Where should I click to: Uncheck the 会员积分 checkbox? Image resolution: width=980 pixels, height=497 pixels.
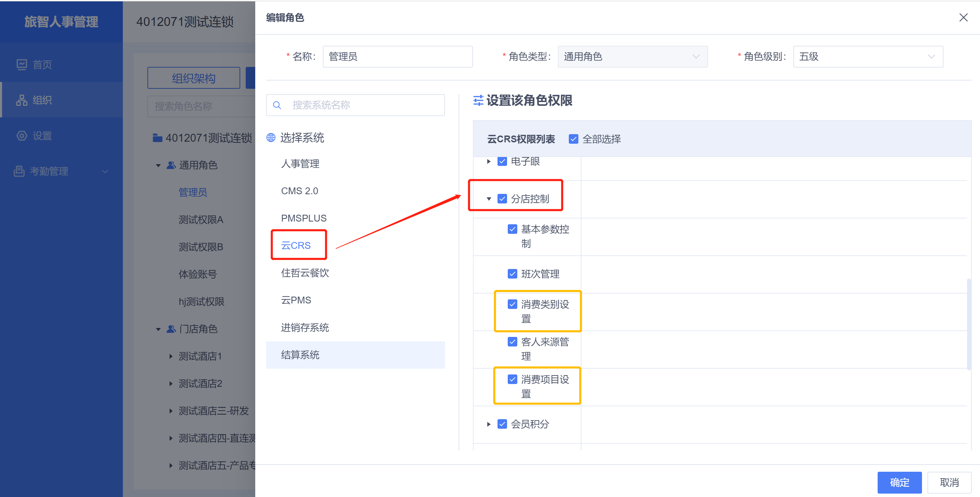tap(502, 424)
